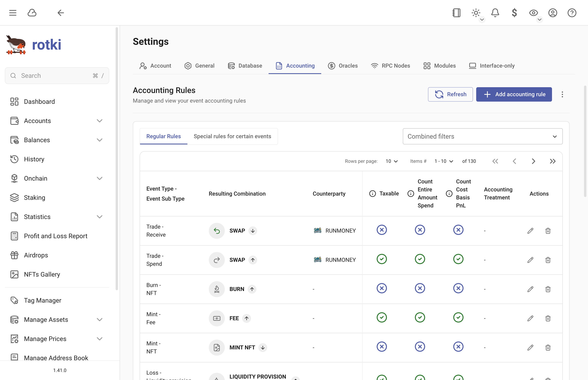
Task: Open Dashboard in the sidebar
Action: [x=57, y=102]
